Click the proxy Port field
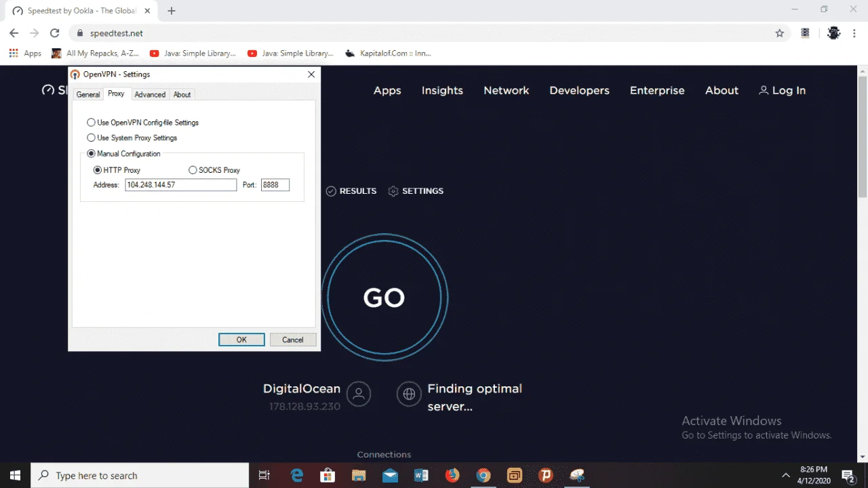Viewport: 868px width, 488px height. pos(275,184)
